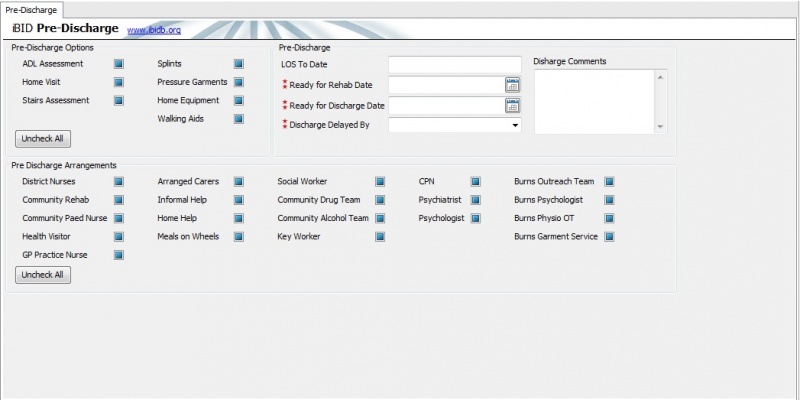Image resolution: width=800 pixels, height=400 pixels.
Task: Open calendar picker for Ready for Rehab Date
Action: point(512,85)
